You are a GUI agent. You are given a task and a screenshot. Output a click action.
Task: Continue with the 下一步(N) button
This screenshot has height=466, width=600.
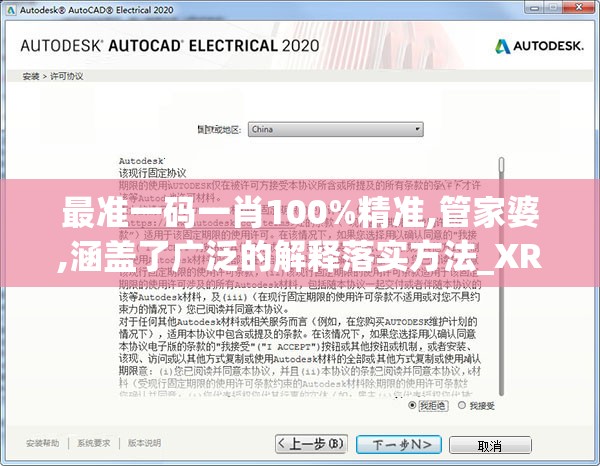(399, 445)
